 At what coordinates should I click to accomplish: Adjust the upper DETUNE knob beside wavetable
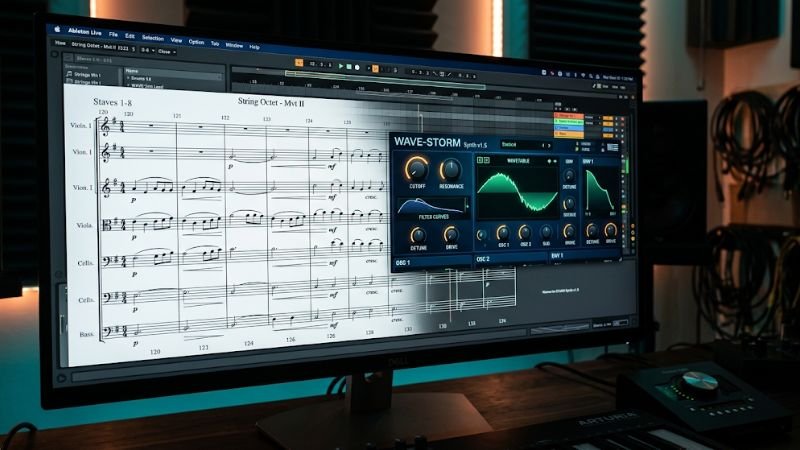point(569,176)
